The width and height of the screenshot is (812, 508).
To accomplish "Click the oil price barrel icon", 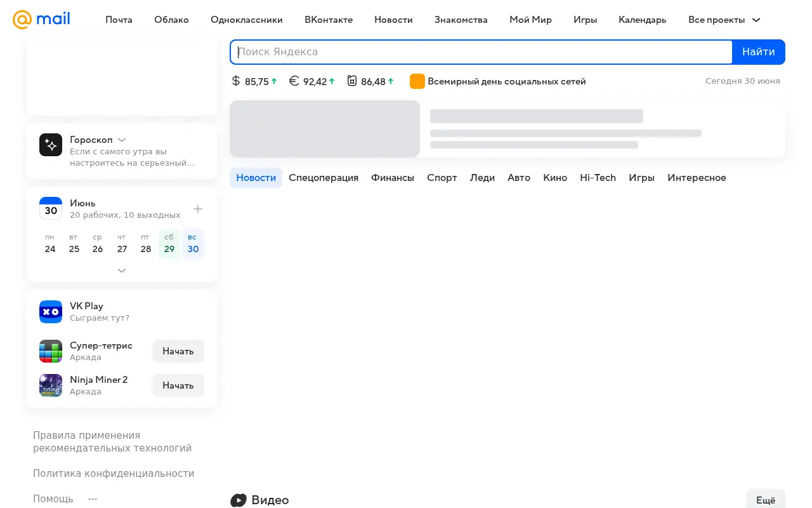I will point(352,81).
